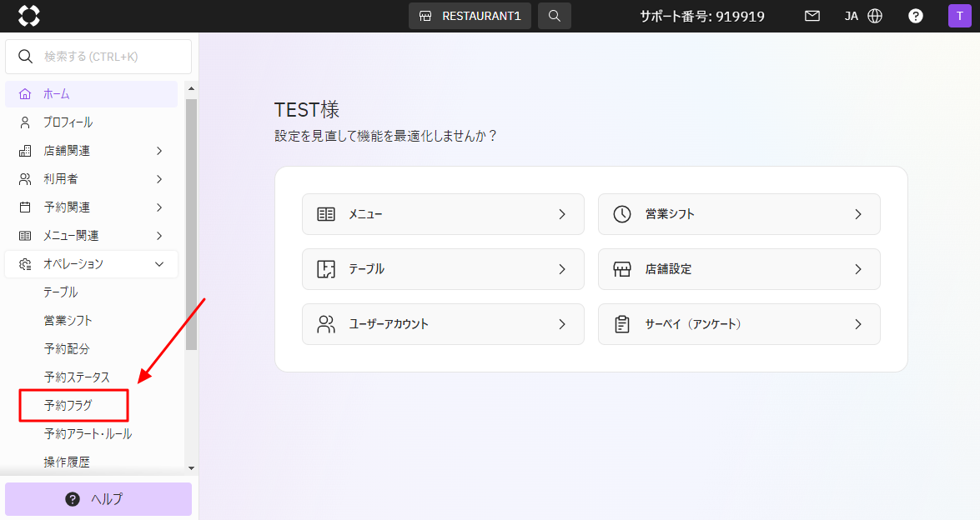Click the magnifier search button in header
This screenshot has height=520, width=980.
point(554,16)
